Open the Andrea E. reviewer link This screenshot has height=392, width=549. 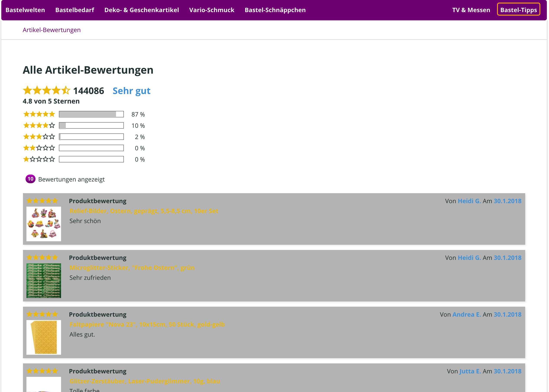467,314
